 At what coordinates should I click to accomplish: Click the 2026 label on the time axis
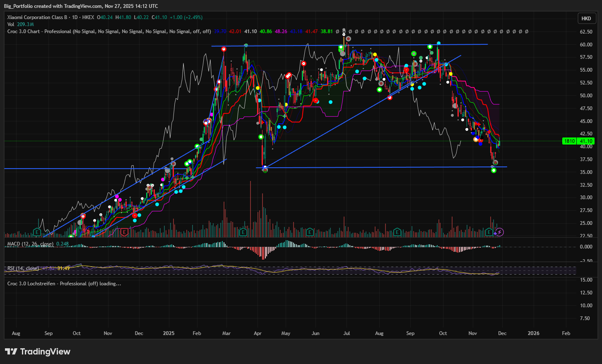click(533, 333)
